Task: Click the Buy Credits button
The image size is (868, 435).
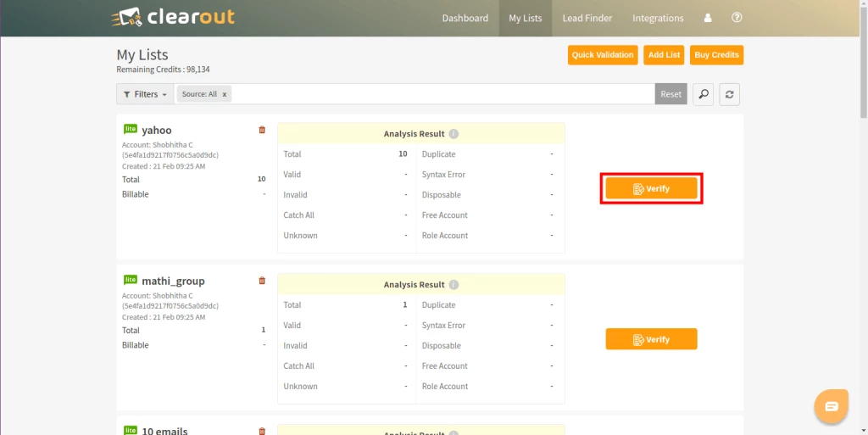Action: point(716,55)
